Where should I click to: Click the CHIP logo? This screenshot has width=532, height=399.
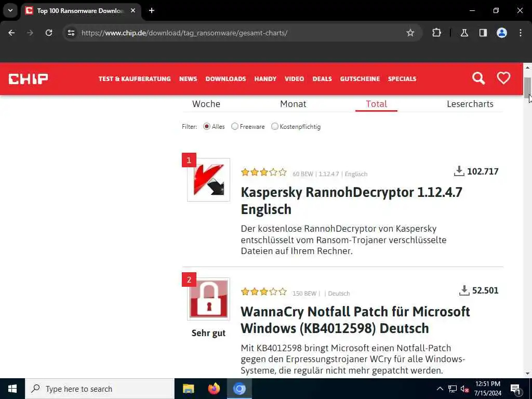click(x=28, y=79)
